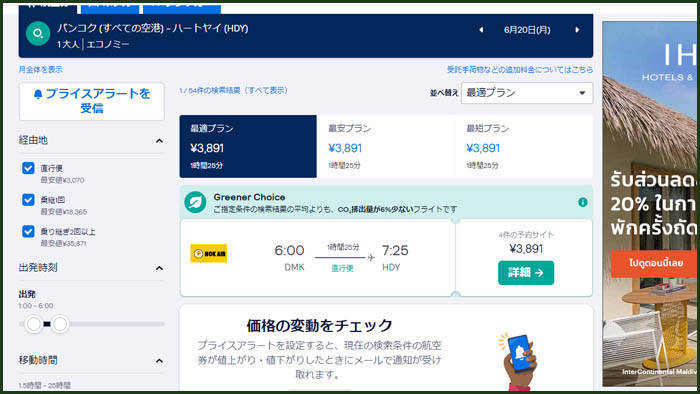Collapse the 移動時間 filter section
Image resolution: width=700 pixels, height=394 pixels.
click(159, 361)
